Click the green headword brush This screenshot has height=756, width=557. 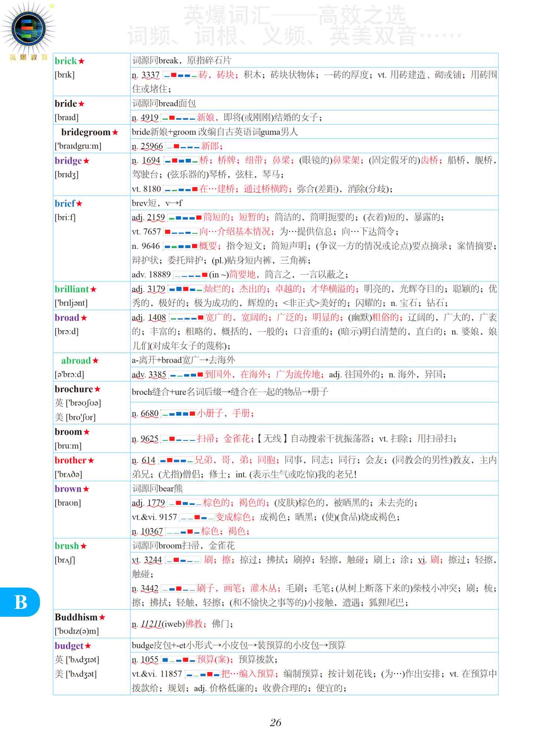click(x=67, y=546)
